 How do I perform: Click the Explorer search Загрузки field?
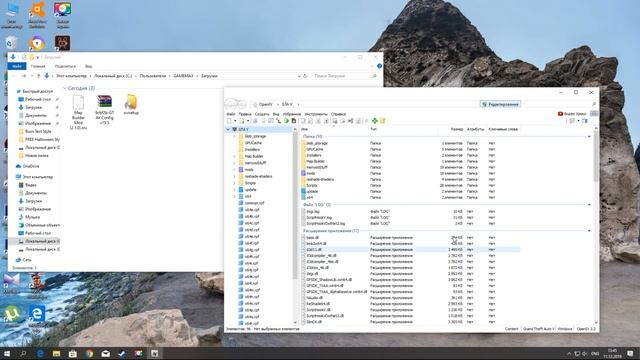(x=345, y=76)
